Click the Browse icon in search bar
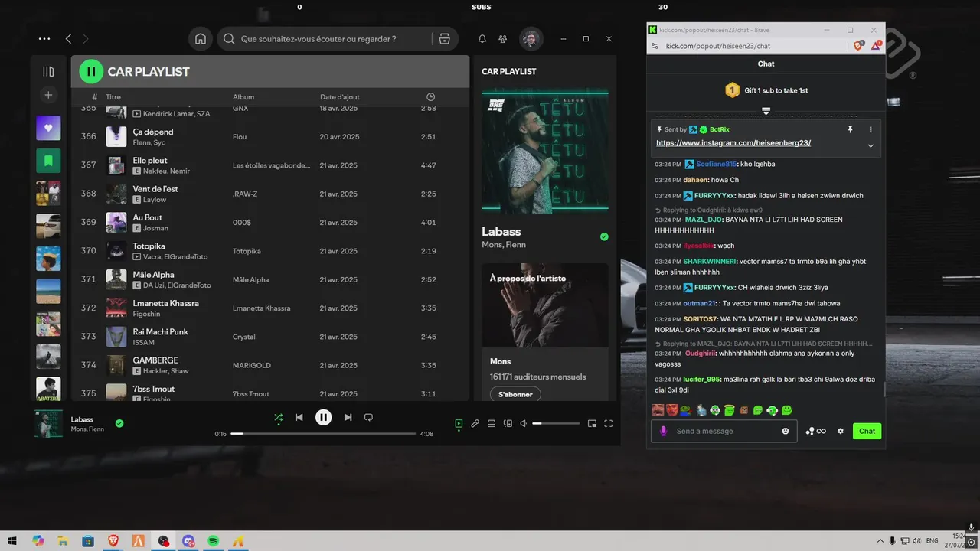 tap(444, 39)
